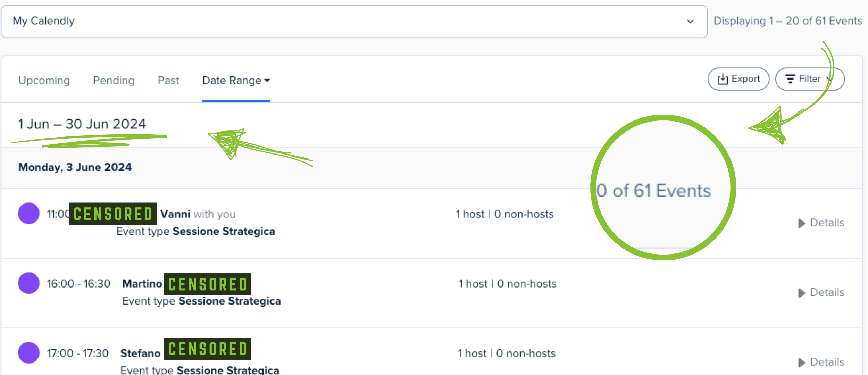Go to the Past events tab
Screen dimensions: 868x375
[x=168, y=81]
